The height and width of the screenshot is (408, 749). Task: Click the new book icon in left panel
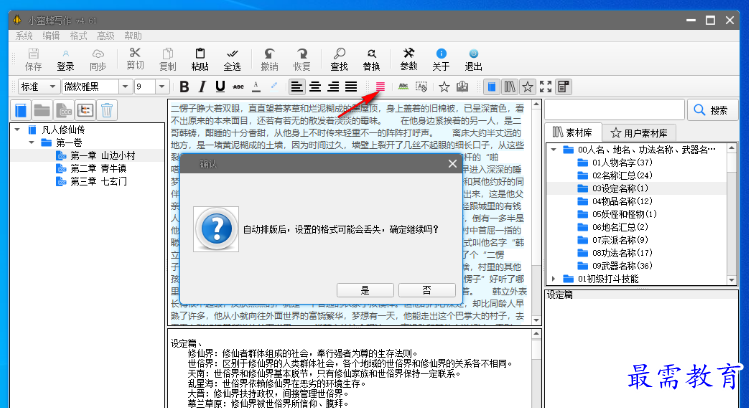pos(21,110)
